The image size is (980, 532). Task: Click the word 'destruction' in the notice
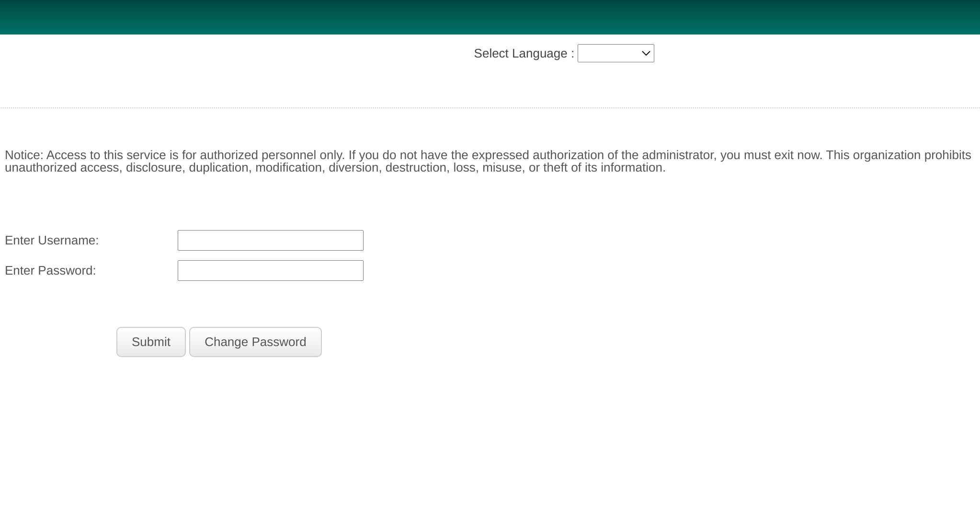click(x=415, y=168)
